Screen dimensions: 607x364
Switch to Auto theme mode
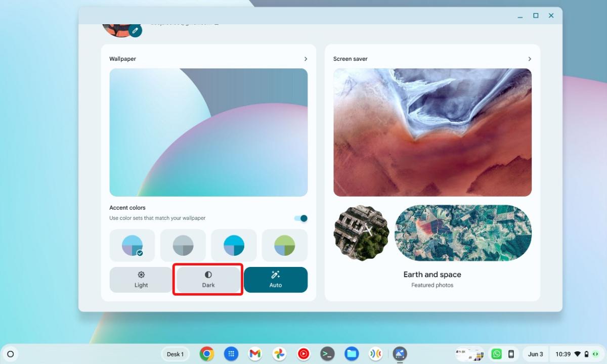[276, 280]
